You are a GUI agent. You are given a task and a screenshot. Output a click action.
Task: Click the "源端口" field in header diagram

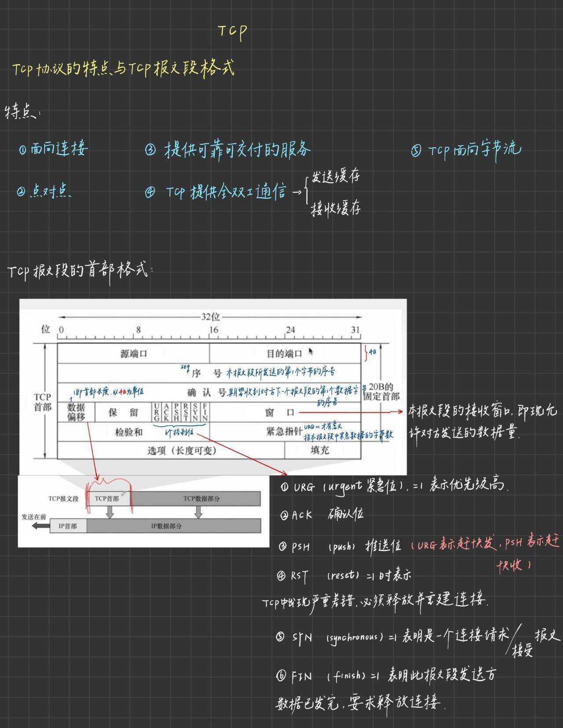point(134,354)
